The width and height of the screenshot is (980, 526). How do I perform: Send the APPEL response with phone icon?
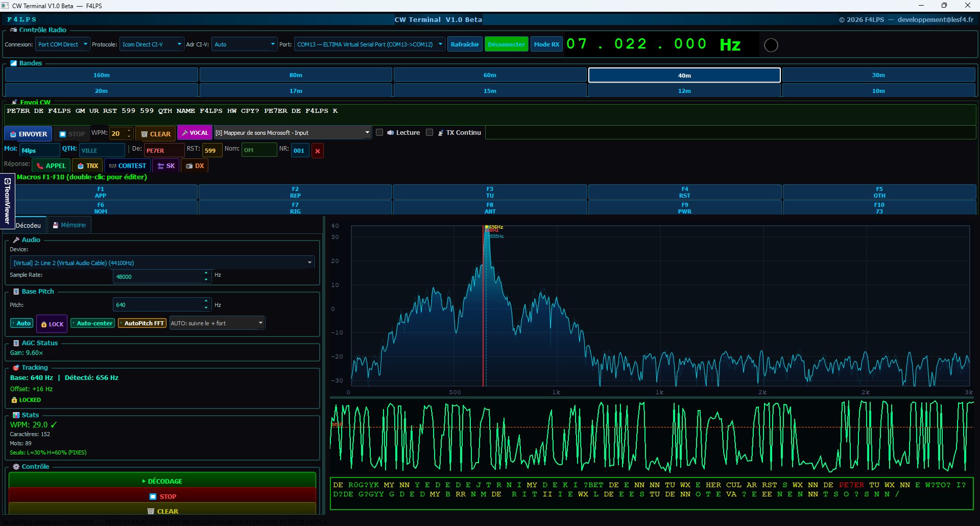[x=51, y=165]
